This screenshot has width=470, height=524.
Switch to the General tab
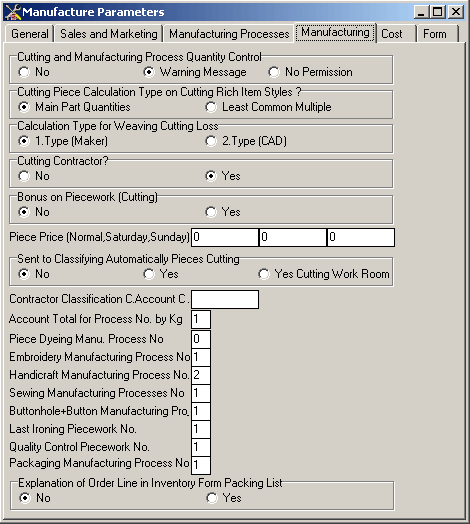[29, 34]
